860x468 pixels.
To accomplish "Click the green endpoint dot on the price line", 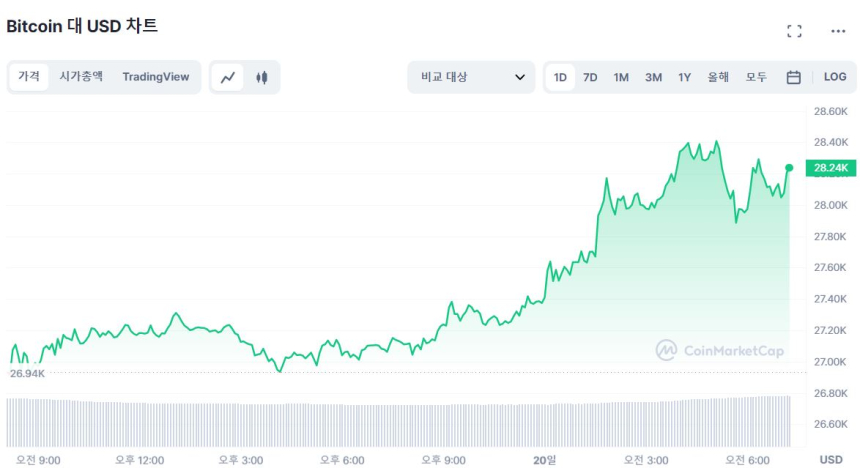I will [x=789, y=168].
